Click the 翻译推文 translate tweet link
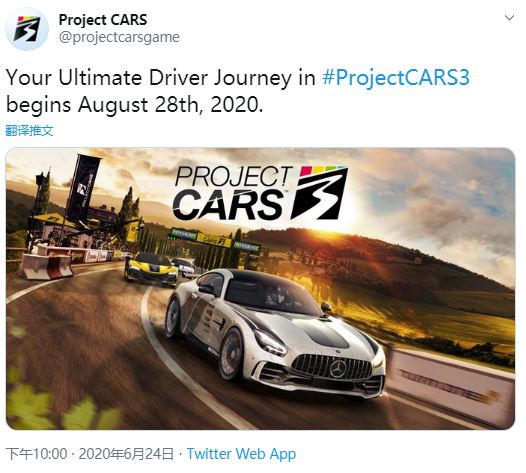This screenshot has width=526, height=473. pos(30,130)
